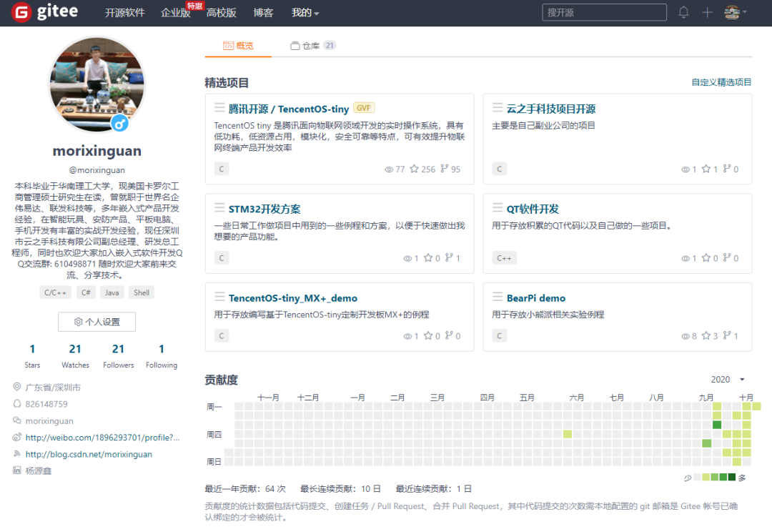Click the GVF badge on TencentOS-tiny
772x532 pixels.
point(364,108)
